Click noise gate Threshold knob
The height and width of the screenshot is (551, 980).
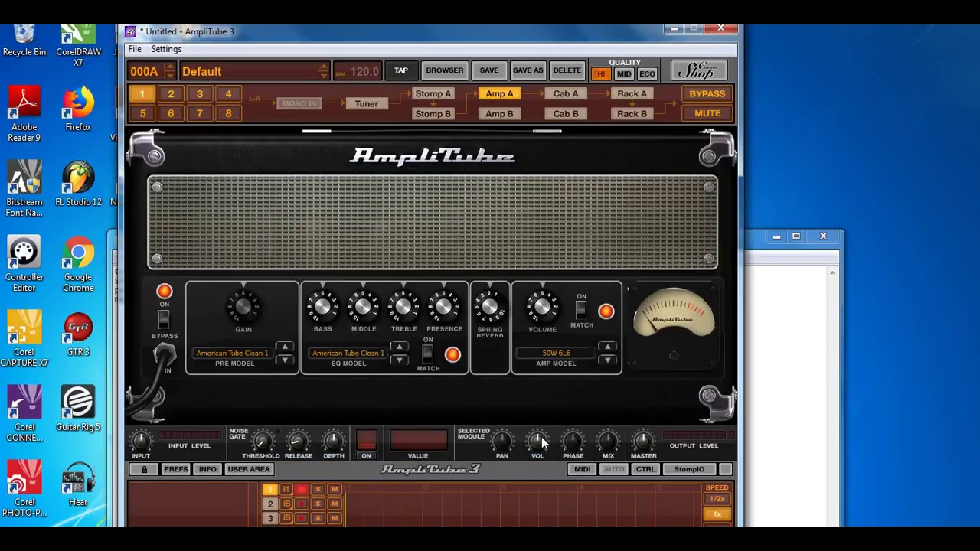click(262, 441)
